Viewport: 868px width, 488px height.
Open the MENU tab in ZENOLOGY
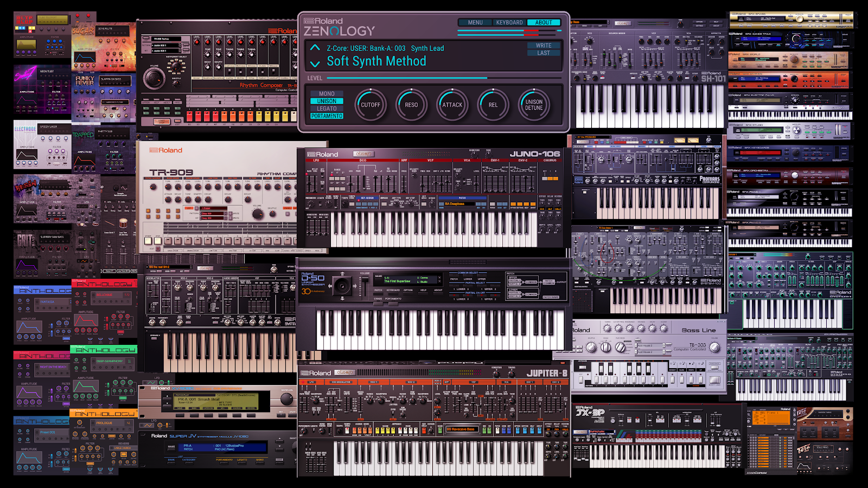click(x=475, y=23)
